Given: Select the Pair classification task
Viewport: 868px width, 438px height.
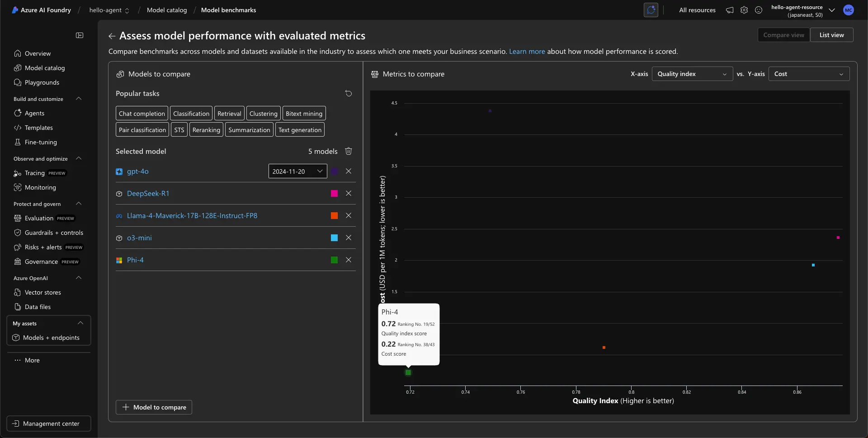Looking at the screenshot, I should 142,130.
